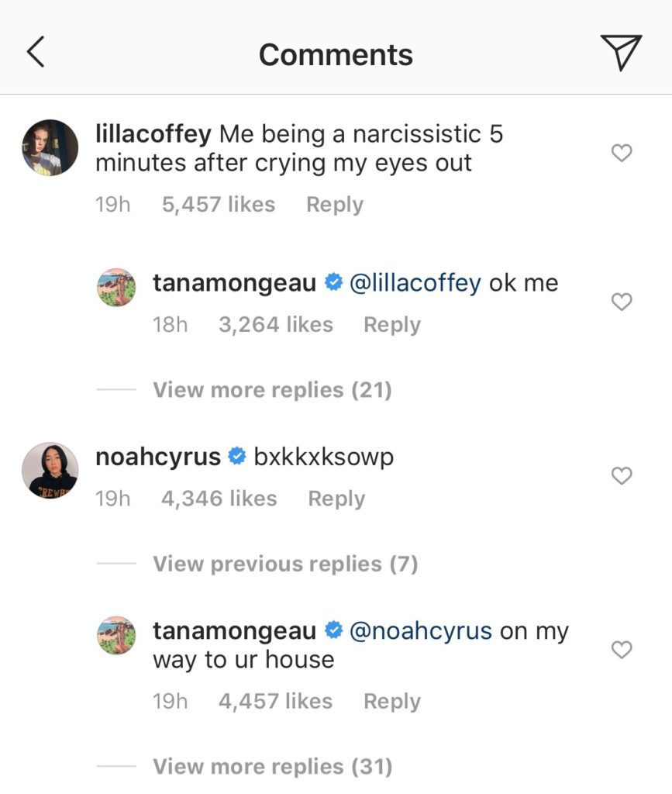
Task: Like lillacoffey's narcissistic comment
Action: click(x=621, y=153)
